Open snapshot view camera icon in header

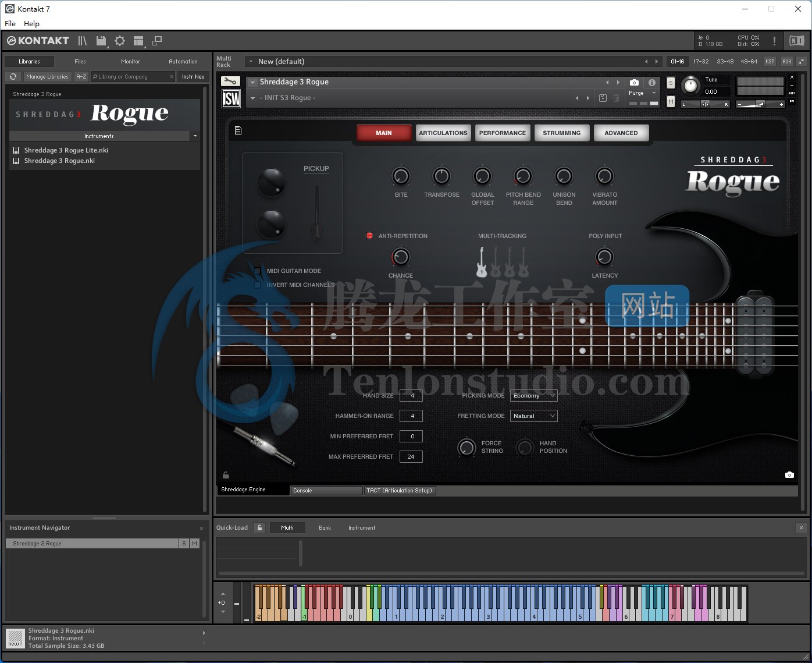(634, 83)
